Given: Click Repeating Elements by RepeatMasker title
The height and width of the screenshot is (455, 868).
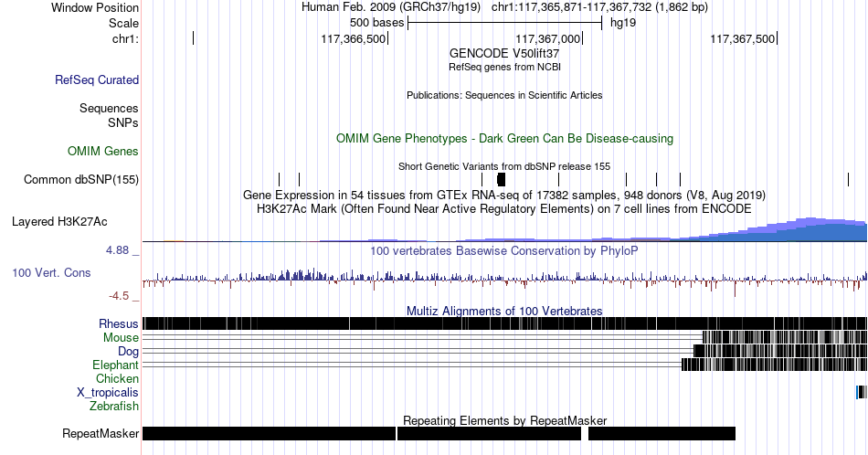Looking at the screenshot, I should pos(504,420).
